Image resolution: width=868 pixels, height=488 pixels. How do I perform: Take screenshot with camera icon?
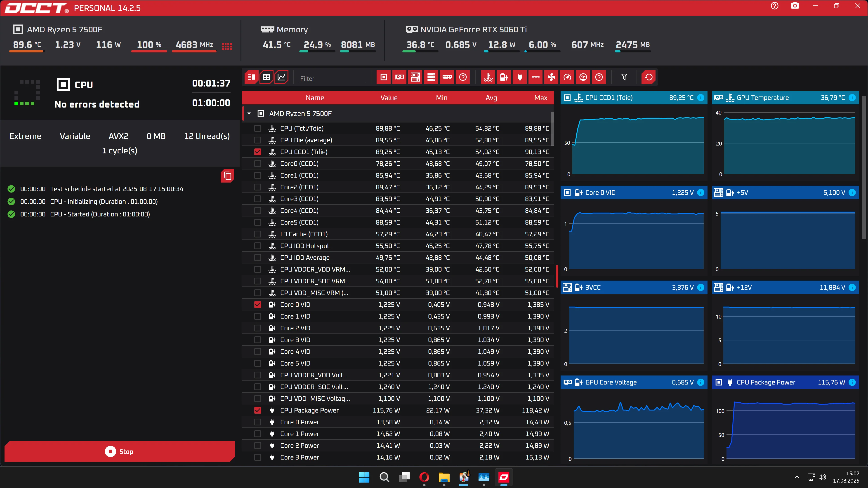[x=795, y=6]
